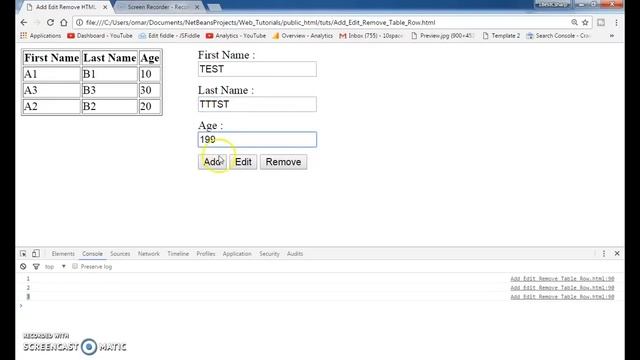
Task: Click the Add button
Action: point(212,162)
